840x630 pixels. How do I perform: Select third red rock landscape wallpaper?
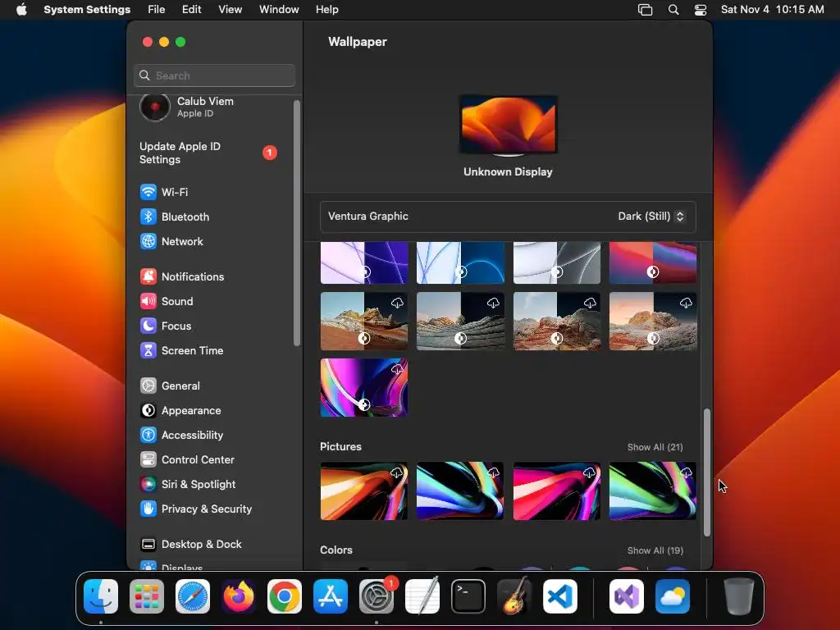click(x=557, y=321)
